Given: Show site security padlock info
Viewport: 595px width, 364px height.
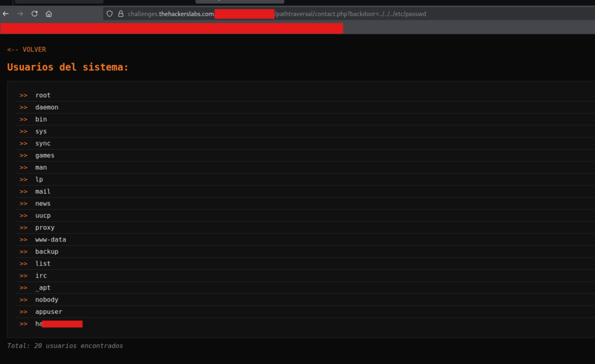Looking at the screenshot, I should (x=121, y=13).
